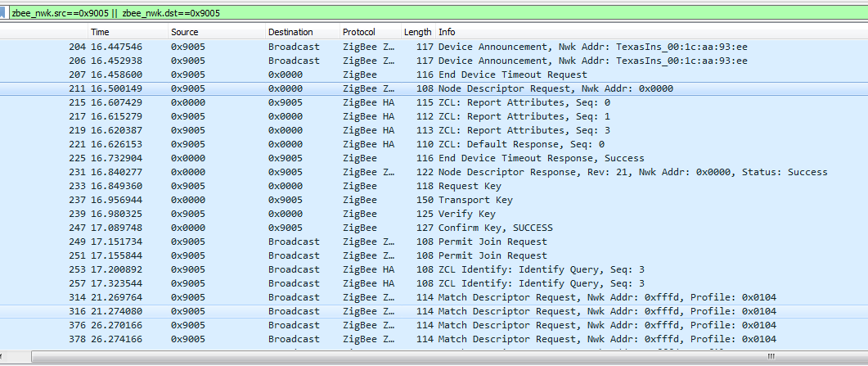
Task: Select packet 206 Device Announcement row
Action: [x=434, y=61]
